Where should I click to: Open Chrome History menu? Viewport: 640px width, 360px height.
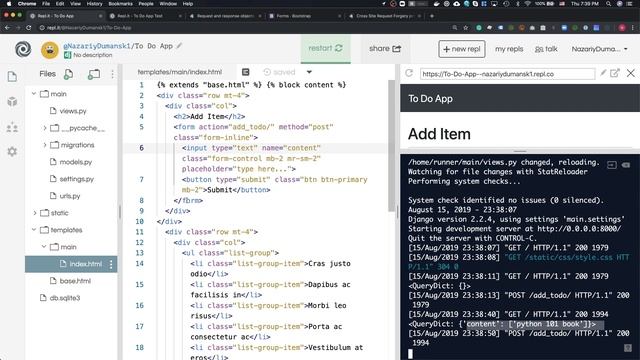click(x=94, y=4)
